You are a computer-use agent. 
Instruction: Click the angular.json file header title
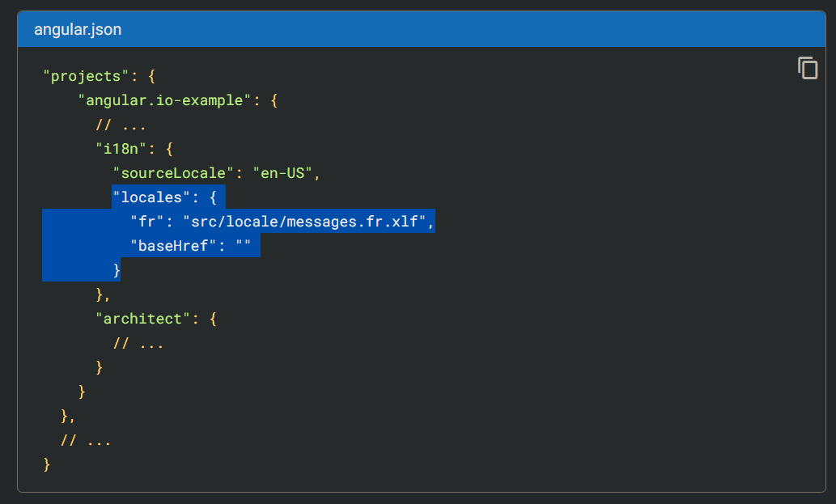(x=78, y=29)
